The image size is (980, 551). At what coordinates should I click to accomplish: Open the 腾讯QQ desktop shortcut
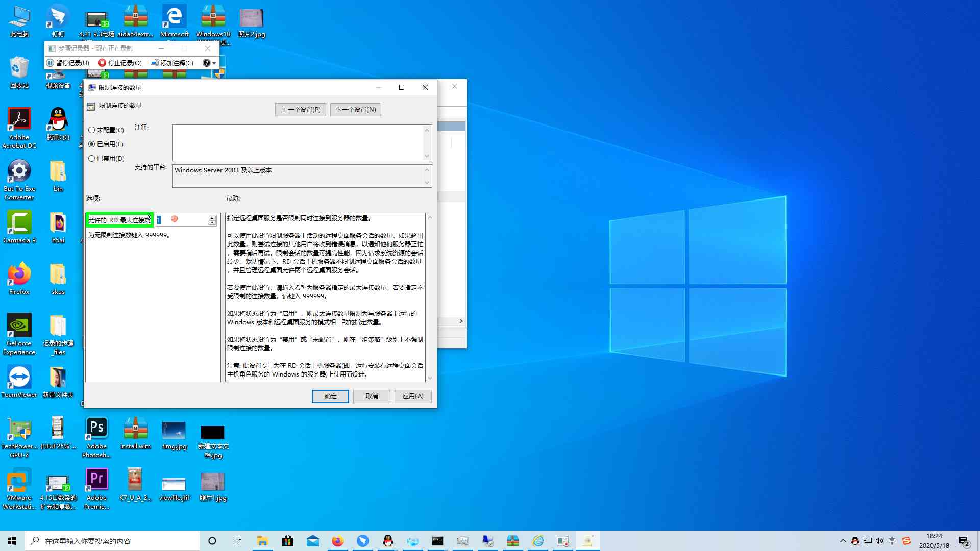pos(58,124)
